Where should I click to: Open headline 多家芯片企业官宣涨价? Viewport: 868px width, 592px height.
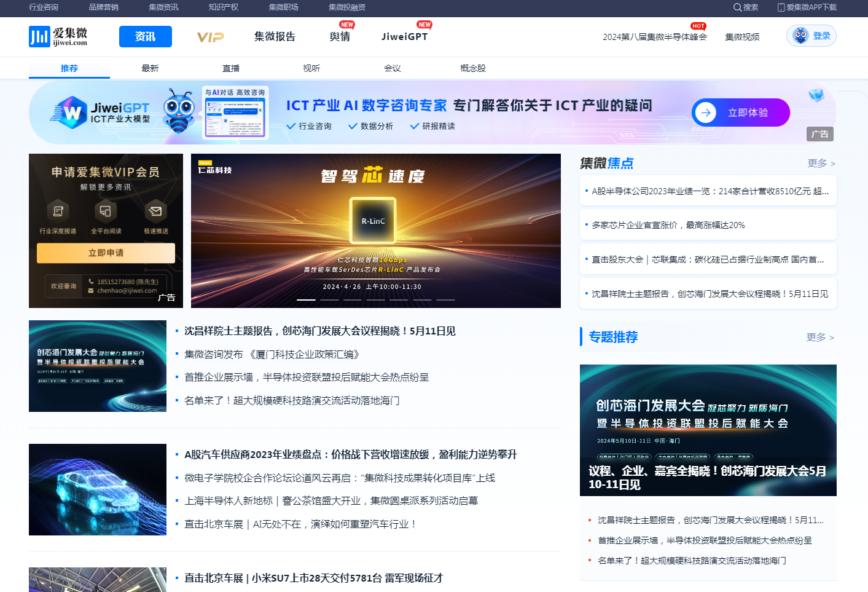(x=668, y=225)
